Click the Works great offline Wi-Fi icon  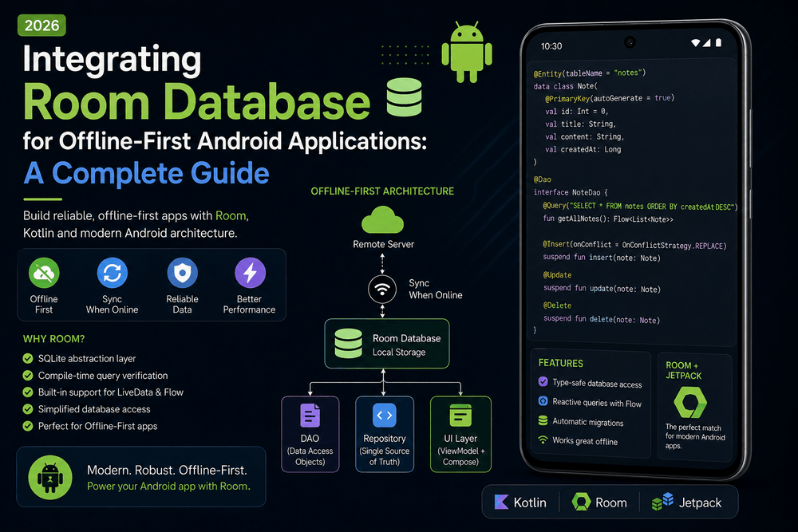click(543, 439)
